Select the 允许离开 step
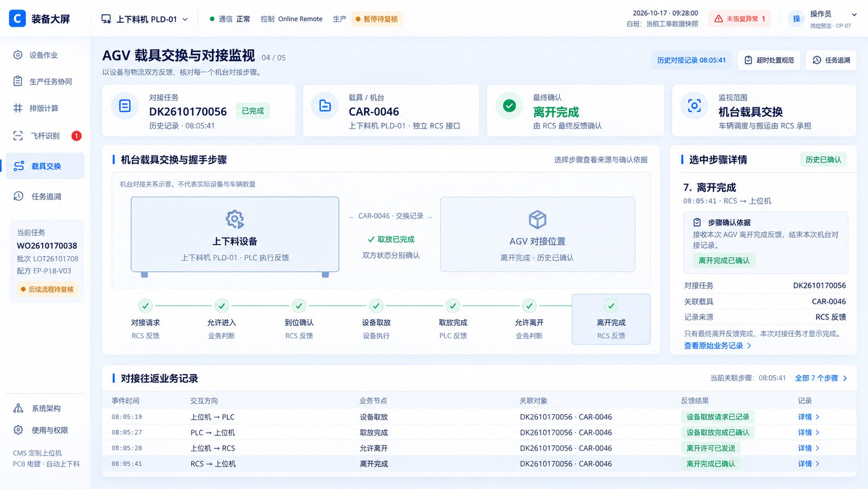The height and width of the screenshot is (489, 868). coord(529,320)
